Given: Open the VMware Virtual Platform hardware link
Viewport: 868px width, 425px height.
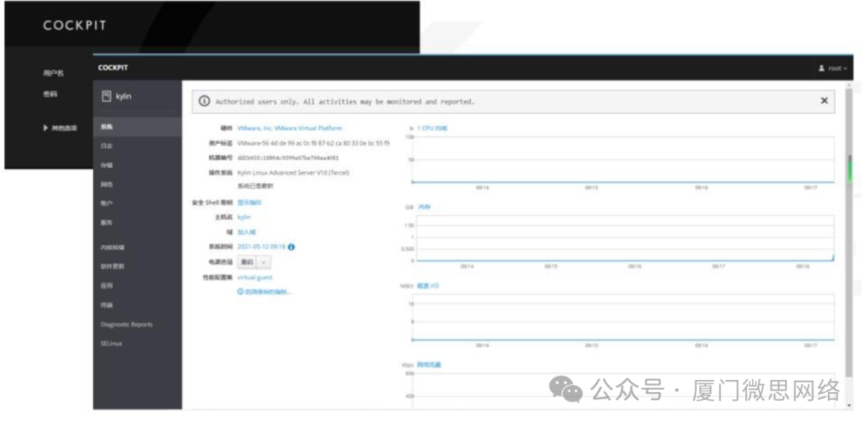Looking at the screenshot, I should coord(289,128).
